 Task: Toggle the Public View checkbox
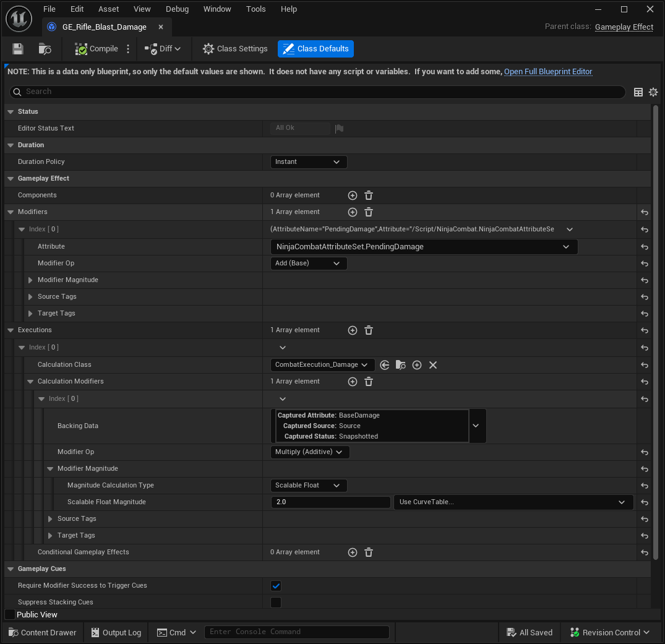click(x=10, y=614)
